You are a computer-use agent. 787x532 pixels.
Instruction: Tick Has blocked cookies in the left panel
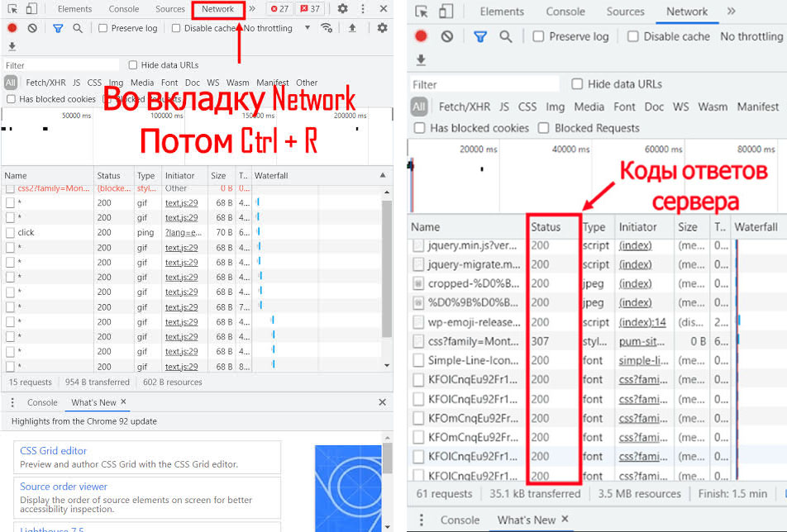(x=11, y=99)
